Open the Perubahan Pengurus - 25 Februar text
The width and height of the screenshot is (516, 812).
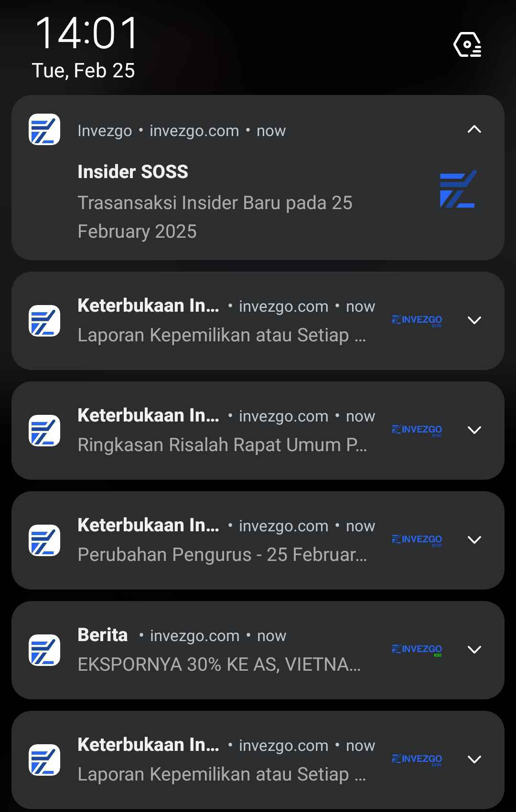222,555
